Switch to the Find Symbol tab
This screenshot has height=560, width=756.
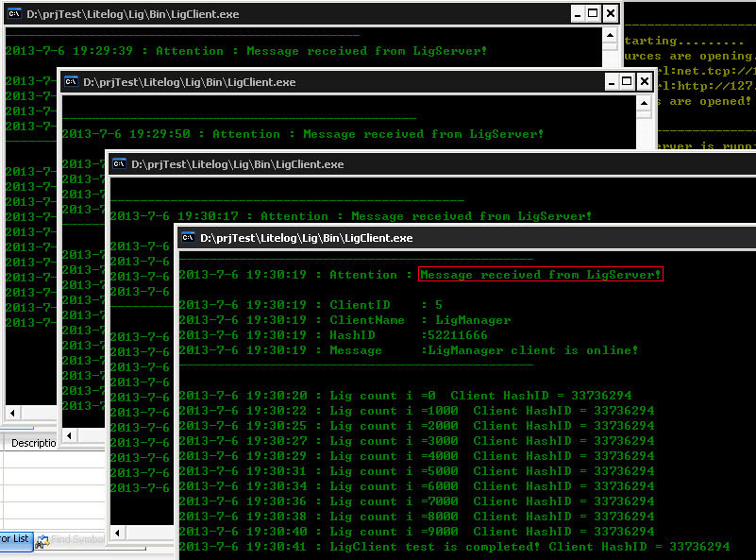tap(70, 540)
